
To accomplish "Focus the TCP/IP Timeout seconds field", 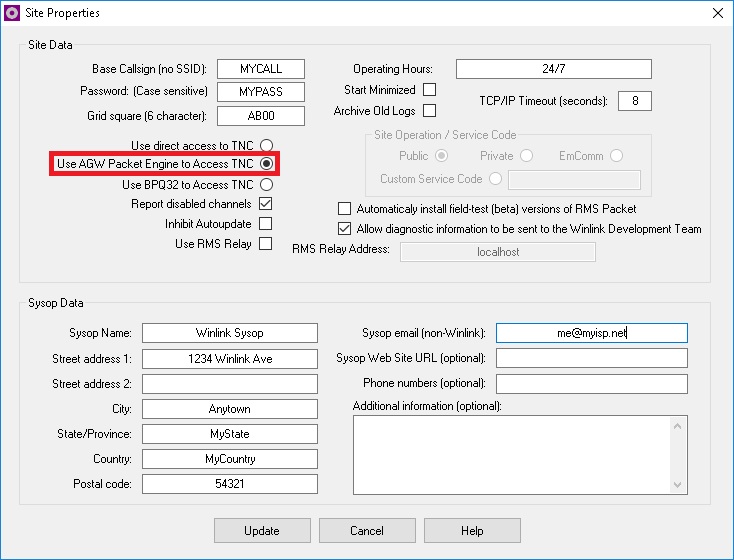I will (x=634, y=101).
